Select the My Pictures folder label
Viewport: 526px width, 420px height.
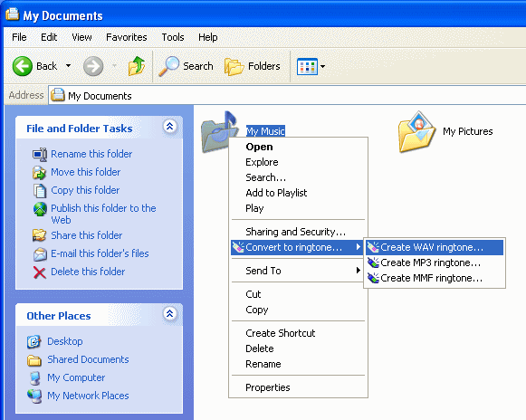pyautogui.click(x=468, y=131)
